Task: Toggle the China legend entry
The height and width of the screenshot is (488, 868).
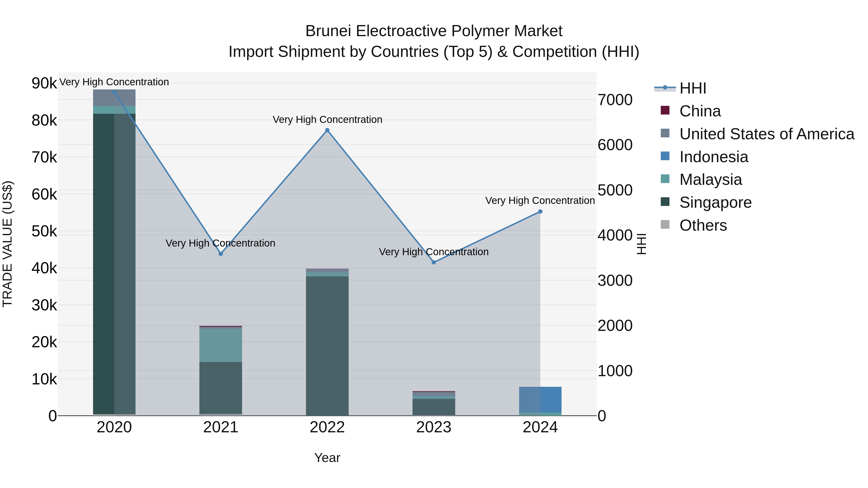Action: pyautogui.click(x=691, y=111)
